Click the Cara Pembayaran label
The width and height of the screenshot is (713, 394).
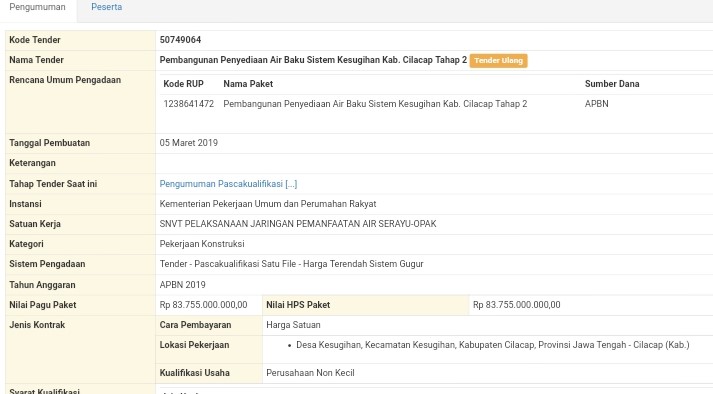click(195, 325)
